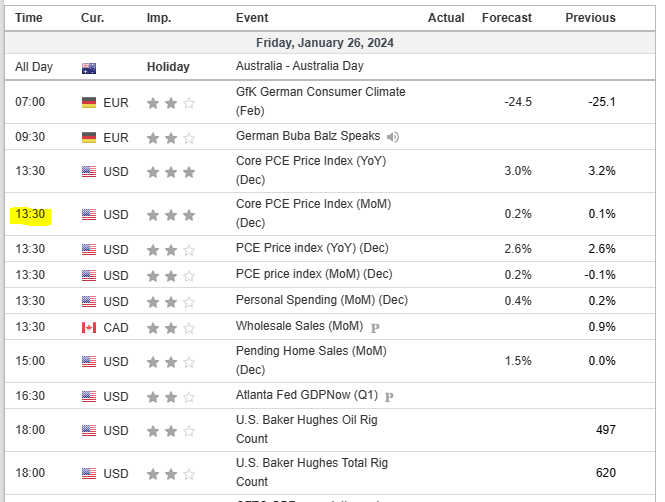Image resolution: width=665 pixels, height=502 pixels.
Task: Click importance stars for GfK German Consumer Climate
Action: pyautogui.click(x=171, y=103)
